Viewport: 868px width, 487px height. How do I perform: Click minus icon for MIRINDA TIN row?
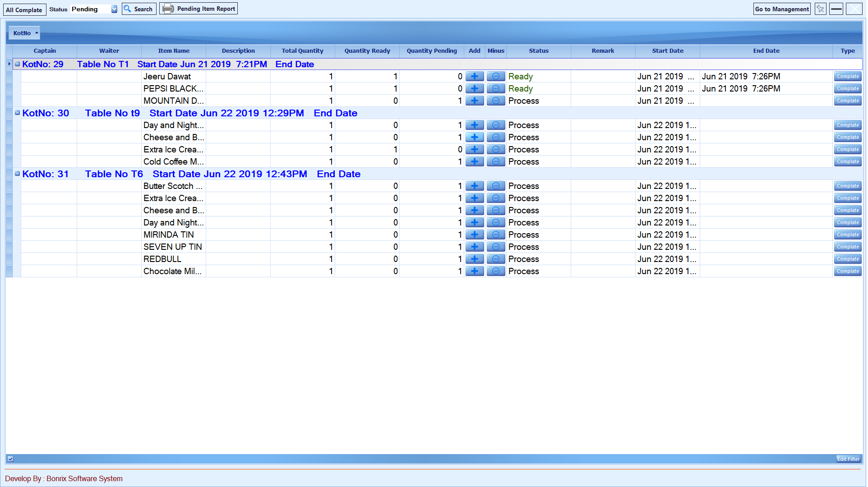tap(495, 235)
